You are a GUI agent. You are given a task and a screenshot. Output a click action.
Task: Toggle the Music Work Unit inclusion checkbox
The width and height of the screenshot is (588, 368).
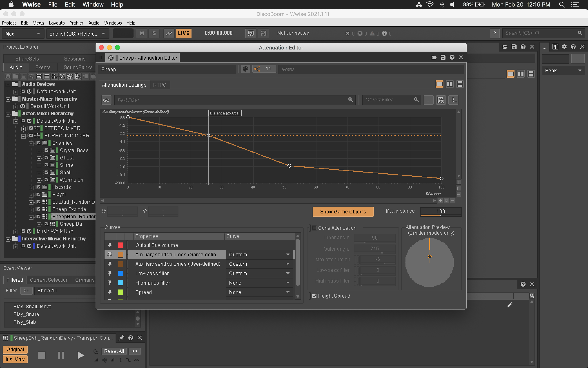(23, 231)
